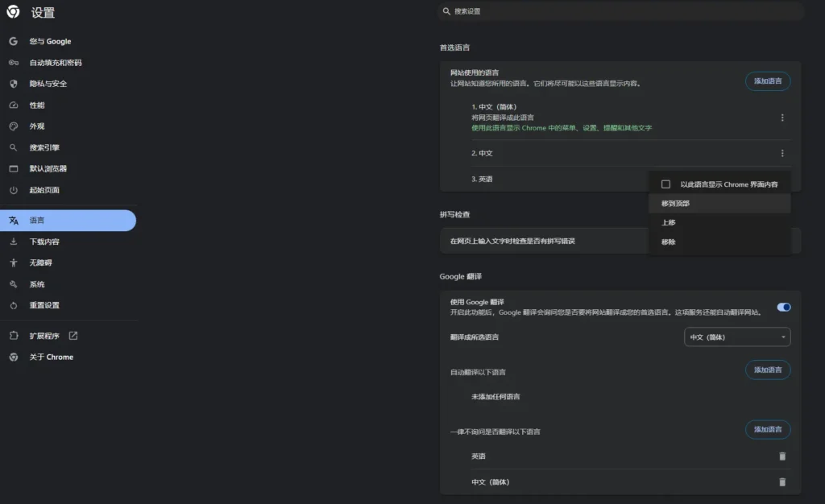Image resolution: width=825 pixels, height=504 pixels.
Task: Click the wrench icon for 系统
Action: 13,284
